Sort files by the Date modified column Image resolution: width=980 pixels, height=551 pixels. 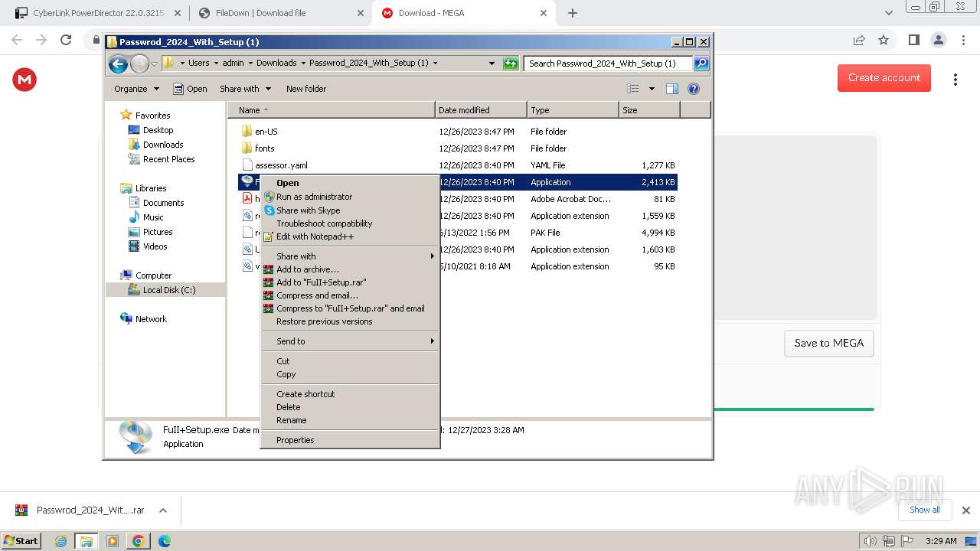(481, 110)
